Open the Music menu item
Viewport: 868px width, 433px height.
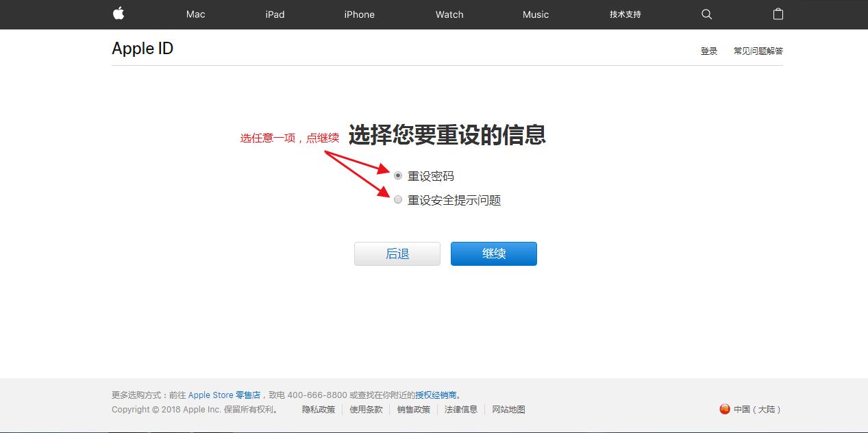coord(536,14)
